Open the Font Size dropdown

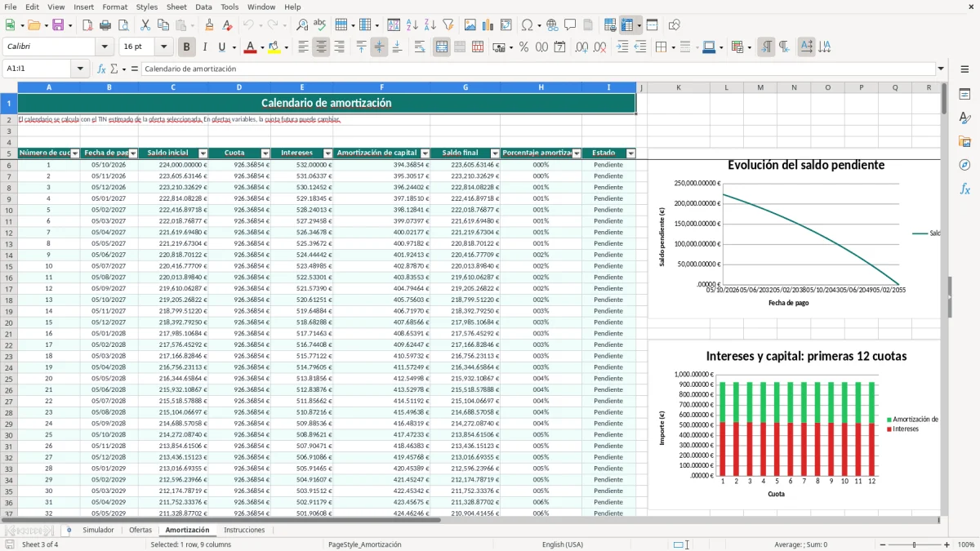coord(163,47)
